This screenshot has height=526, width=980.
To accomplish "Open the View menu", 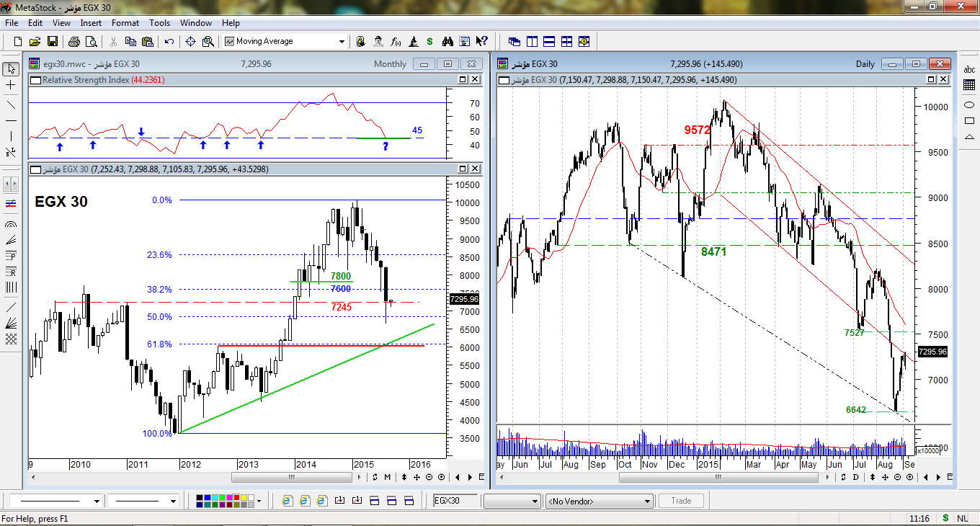I will [x=61, y=23].
